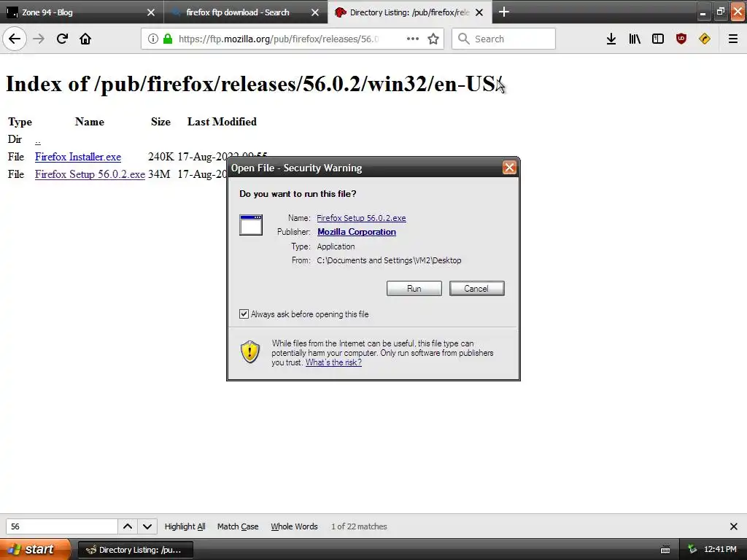Click the Firefox Setup 56.0.2.exe page link
The height and width of the screenshot is (560, 747).
[x=90, y=174]
